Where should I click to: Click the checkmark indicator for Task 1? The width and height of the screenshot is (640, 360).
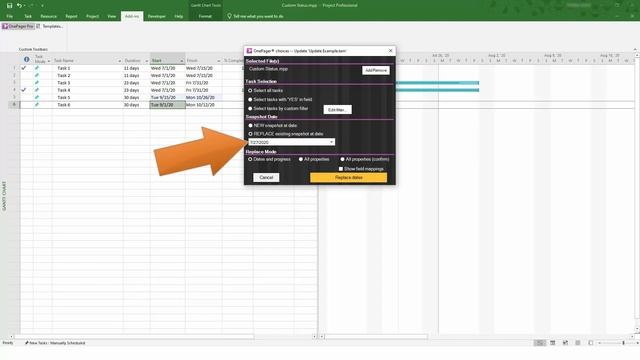point(24,68)
